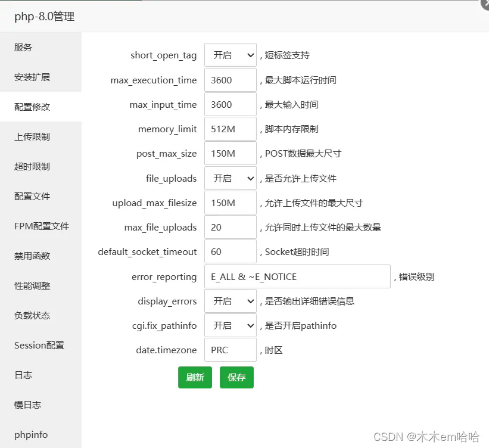Click the max_execution_time input field
The height and width of the screenshot is (448, 489).
coord(231,80)
